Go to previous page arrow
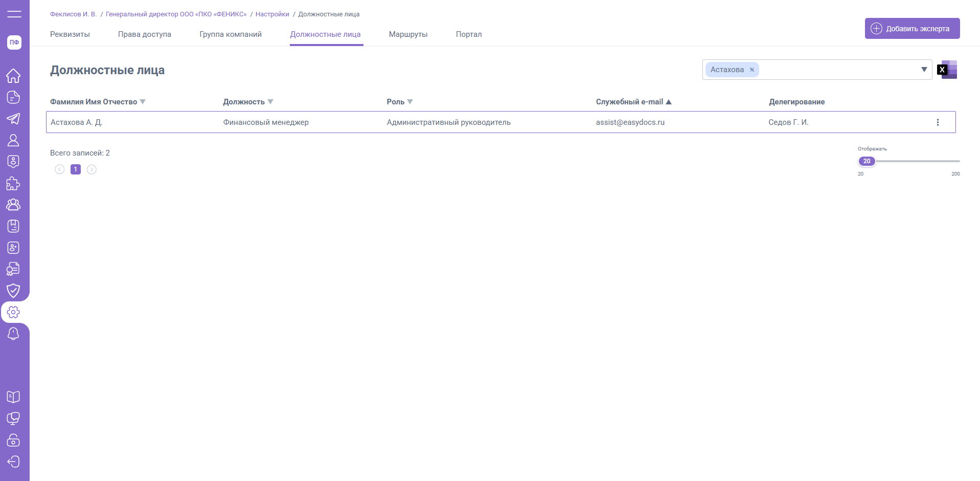Viewport: 980px width, 481px height. coord(60,169)
